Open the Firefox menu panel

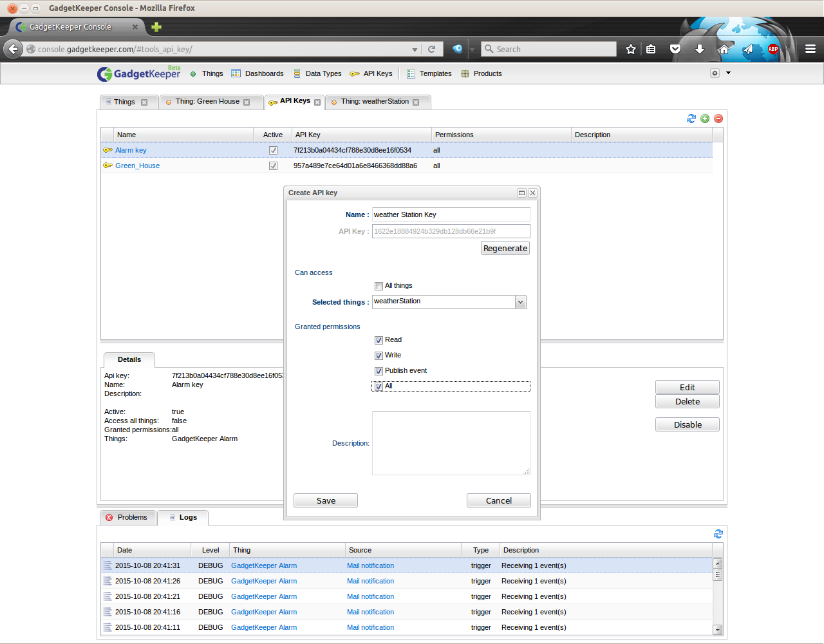(x=810, y=48)
